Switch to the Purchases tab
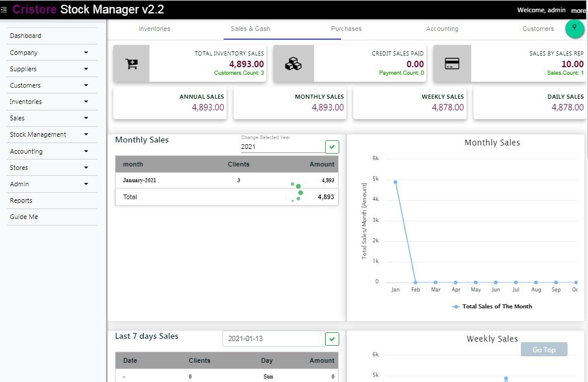Screen dimensions: 588x382 point(346,29)
